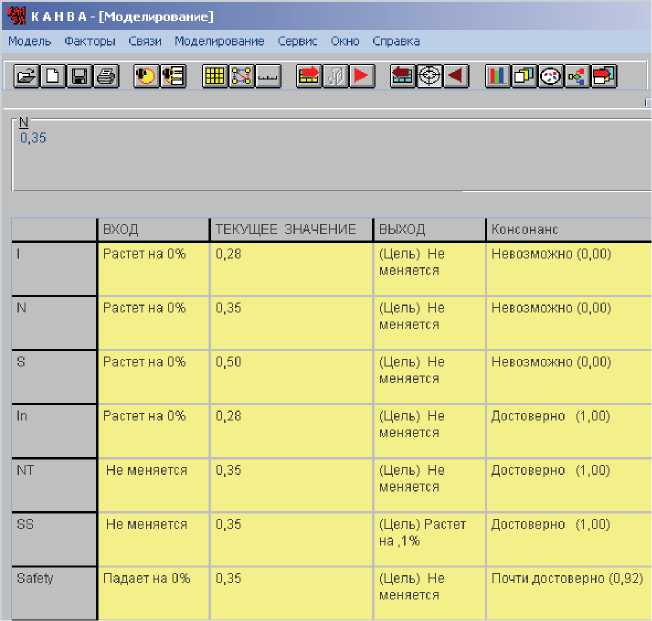Click the red left-pointing triangle icon
The height and width of the screenshot is (621, 652).
(456, 76)
